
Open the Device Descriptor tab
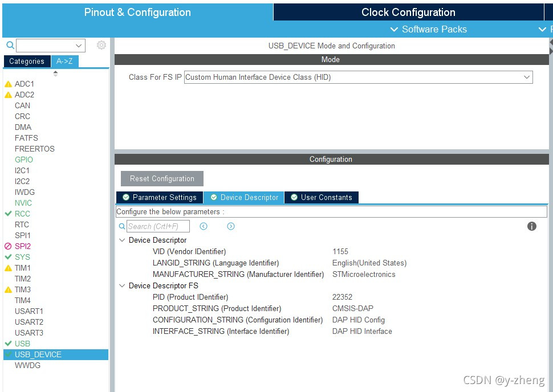coord(243,197)
